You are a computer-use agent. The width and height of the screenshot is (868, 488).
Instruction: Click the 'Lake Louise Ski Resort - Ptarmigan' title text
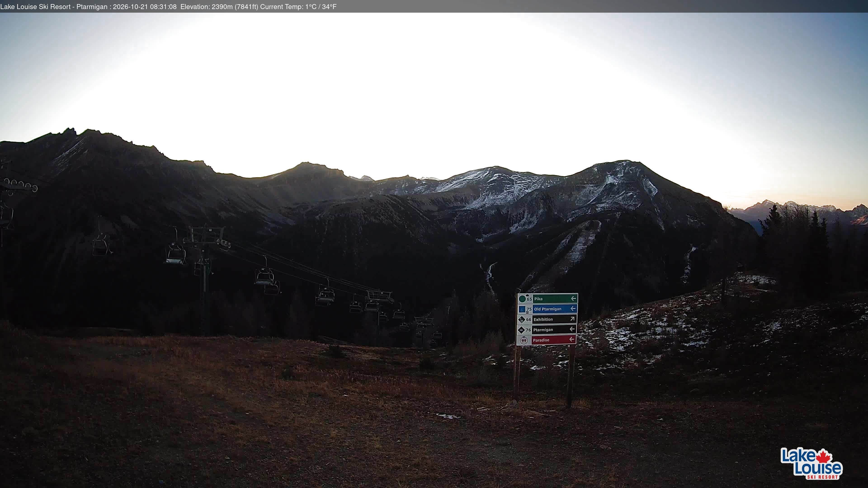point(54,7)
